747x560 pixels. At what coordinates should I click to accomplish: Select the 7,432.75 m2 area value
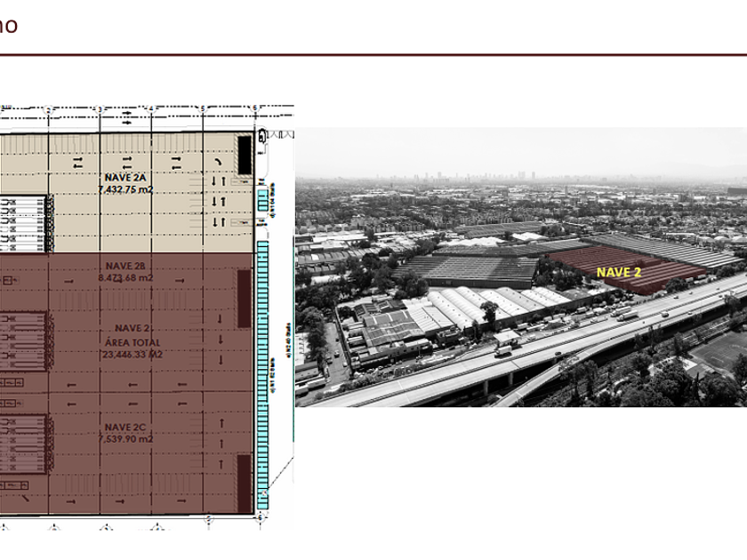128,188
